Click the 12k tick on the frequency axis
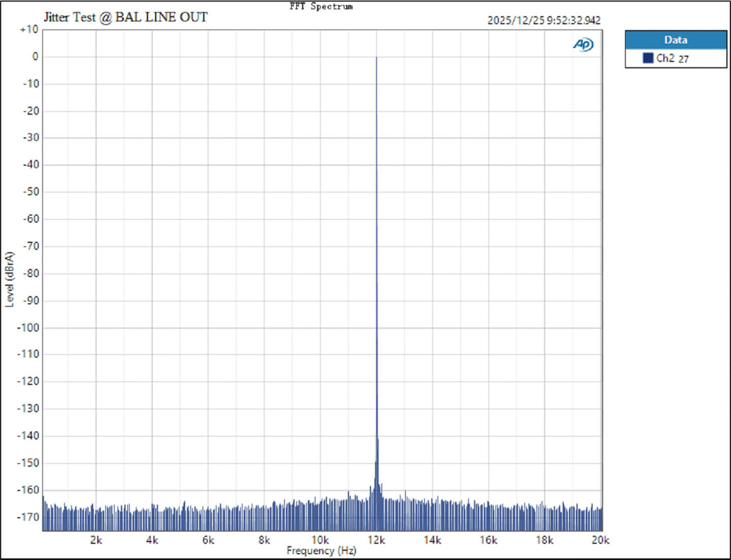The image size is (731, 560). (x=376, y=540)
